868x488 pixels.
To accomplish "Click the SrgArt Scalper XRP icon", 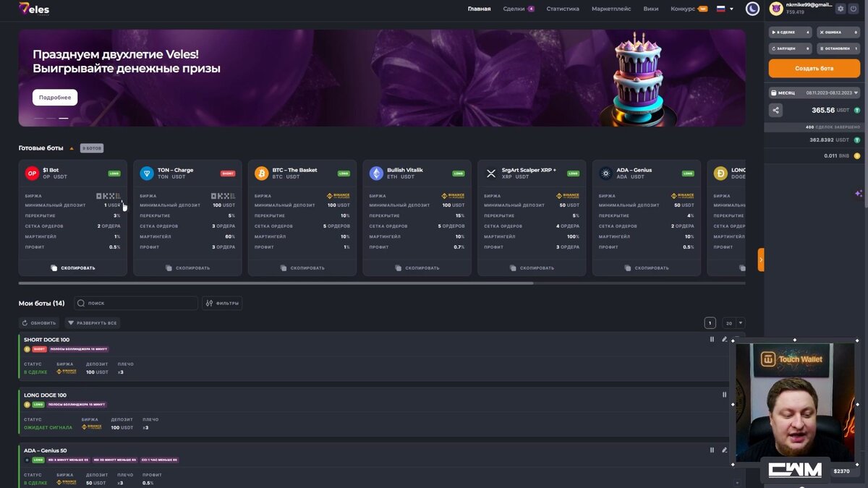I will [x=491, y=174].
